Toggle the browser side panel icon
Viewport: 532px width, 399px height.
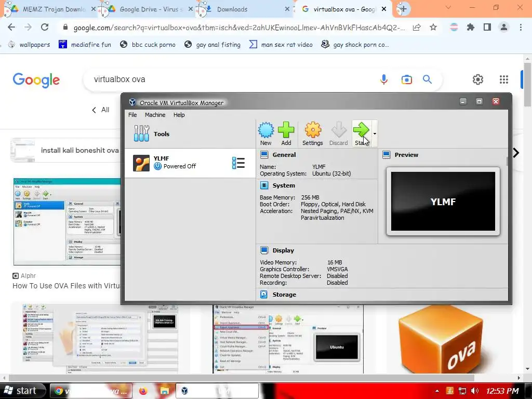click(x=487, y=28)
